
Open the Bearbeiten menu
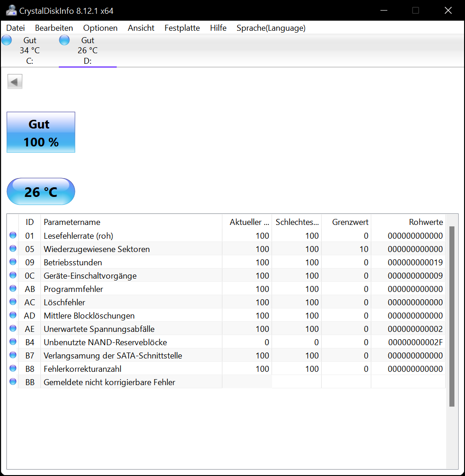tap(54, 28)
